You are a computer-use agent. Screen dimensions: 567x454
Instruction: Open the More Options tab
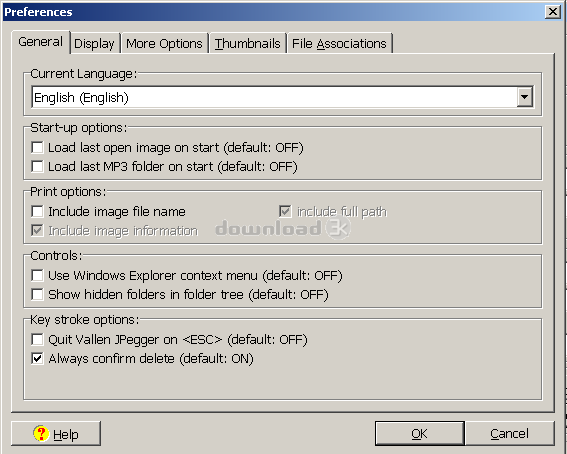[x=164, y=43]
